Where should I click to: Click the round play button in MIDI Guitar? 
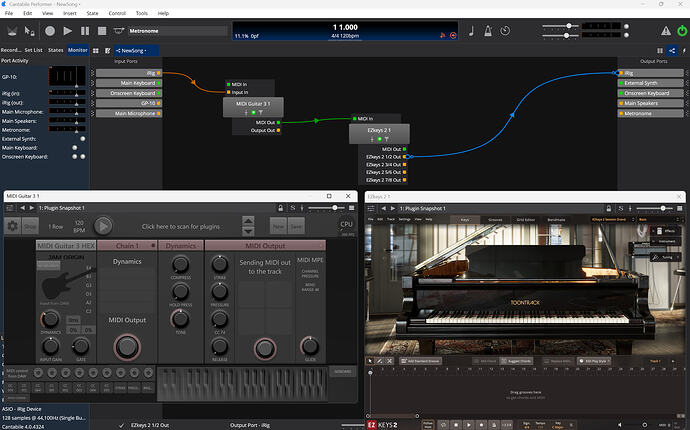[103, 226]
